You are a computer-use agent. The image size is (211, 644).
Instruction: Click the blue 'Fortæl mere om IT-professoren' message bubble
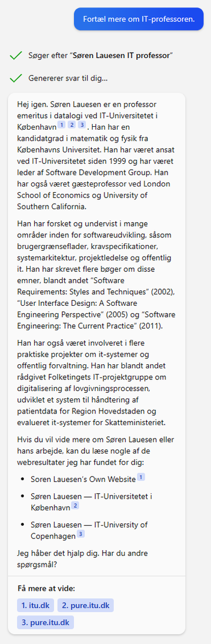pyautogui.click(x=139, y=19)
